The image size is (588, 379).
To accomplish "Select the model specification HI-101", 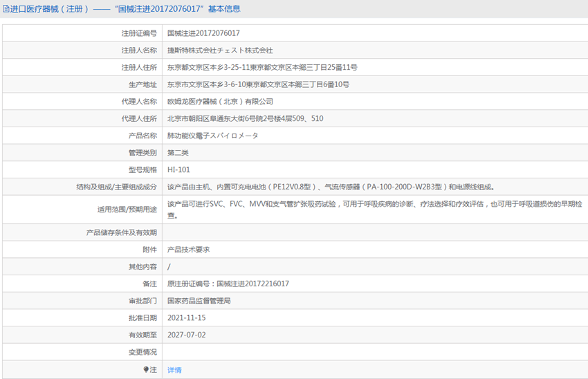I will coord(178,169).
